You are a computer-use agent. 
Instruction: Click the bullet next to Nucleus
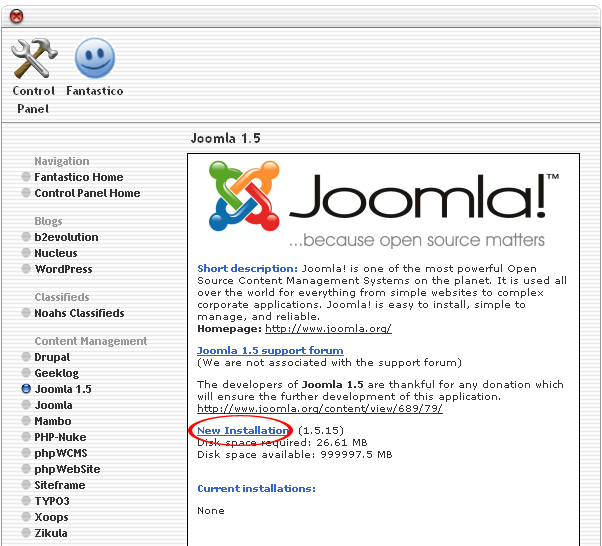26,253
